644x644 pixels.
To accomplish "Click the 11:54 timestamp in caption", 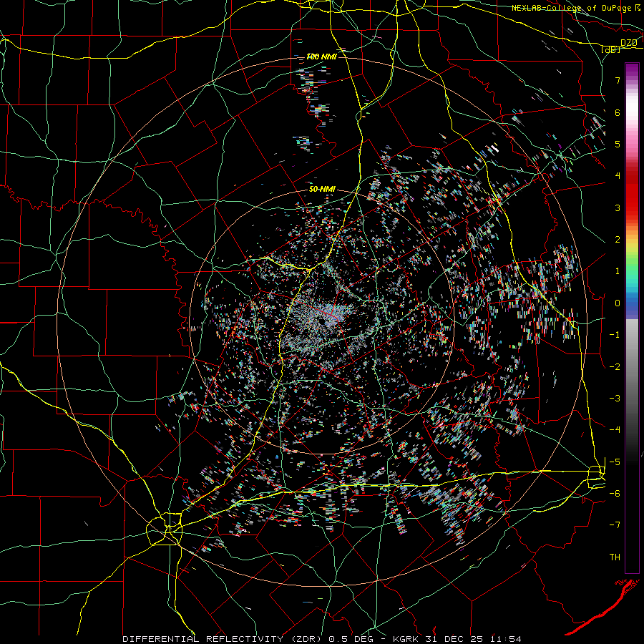I will click(x=505, y=639).
